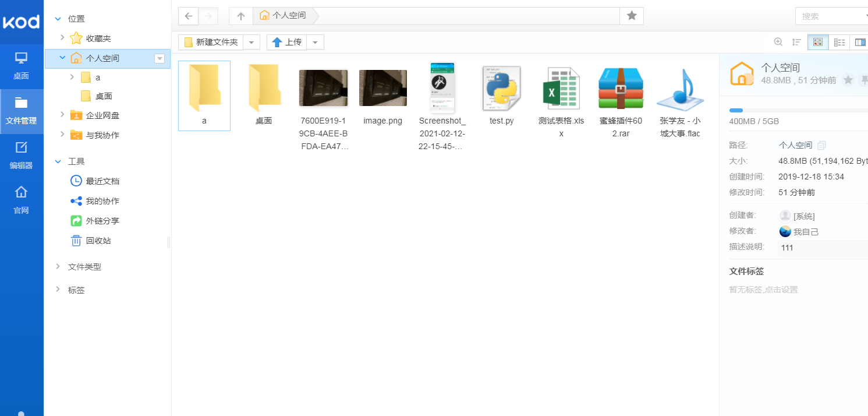Open folder a in file grid
Viewport: 868px width, 416px height.
tap(204, 96)
